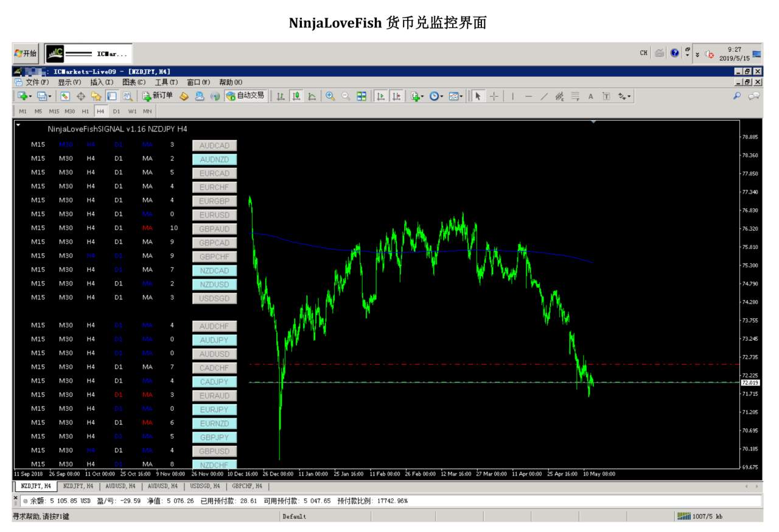Click the NZDUSD pair button

coord(215,284)
